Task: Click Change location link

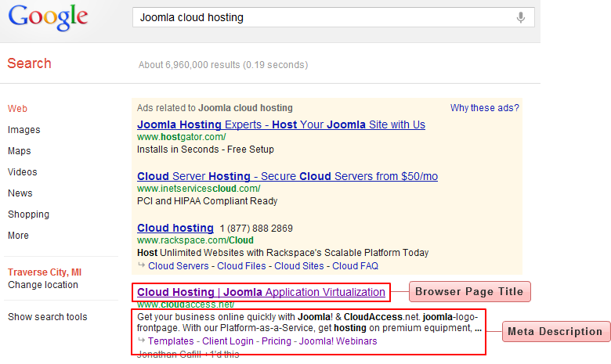Action: click(x=43, y=285)
